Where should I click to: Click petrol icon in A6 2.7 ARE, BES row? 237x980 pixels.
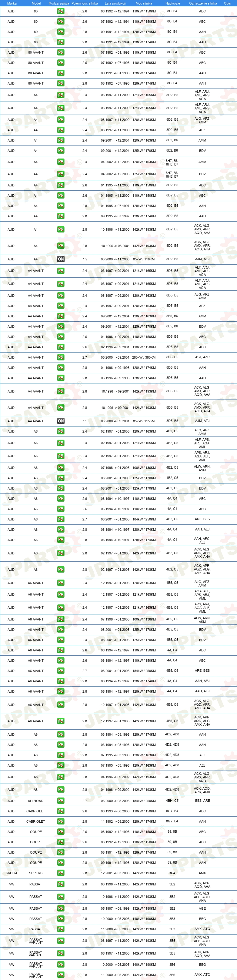(61, 519)
